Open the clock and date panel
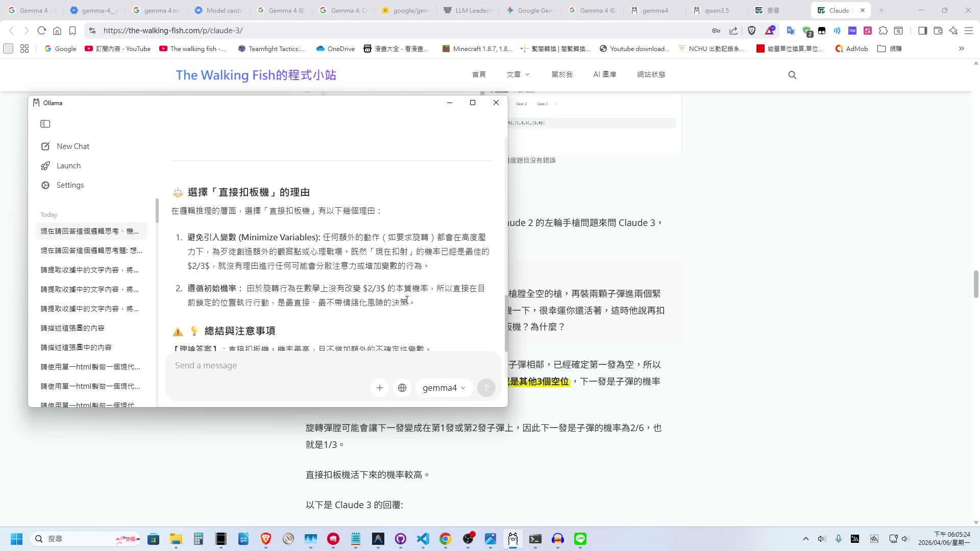Screen dimensions: 980x551 point(944,539)
